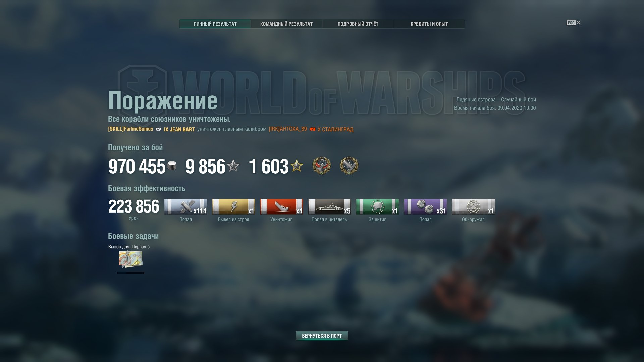The image size is (644, 362).
Task: Click the «Вернуться в порт» button
Action: (322, 336)
